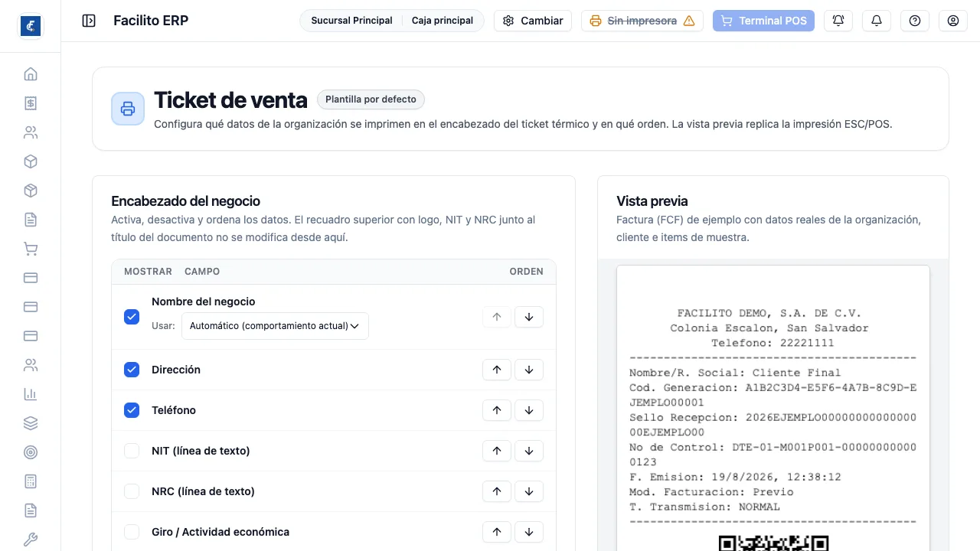Open the dollar receipt icon in the sidebar
Viewport: 980px width, 551px height.
tap(31, 103)
